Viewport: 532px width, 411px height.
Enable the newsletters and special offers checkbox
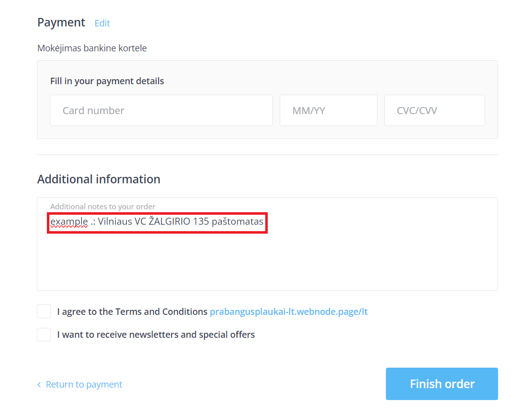(x=44, y=335)
